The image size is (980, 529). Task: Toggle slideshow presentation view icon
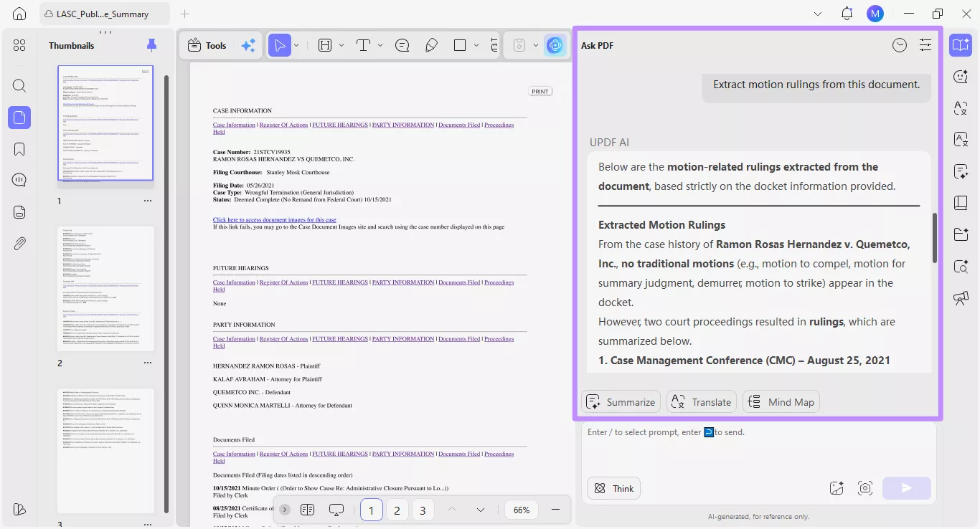pos(336,510)
